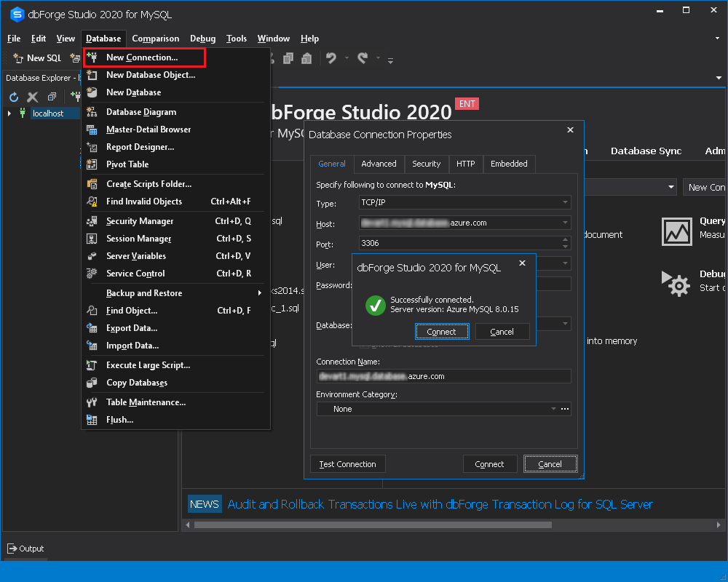This screenshot has height=582, width=728.
Task: Open the Comparison menu
Action: [156, 39]
